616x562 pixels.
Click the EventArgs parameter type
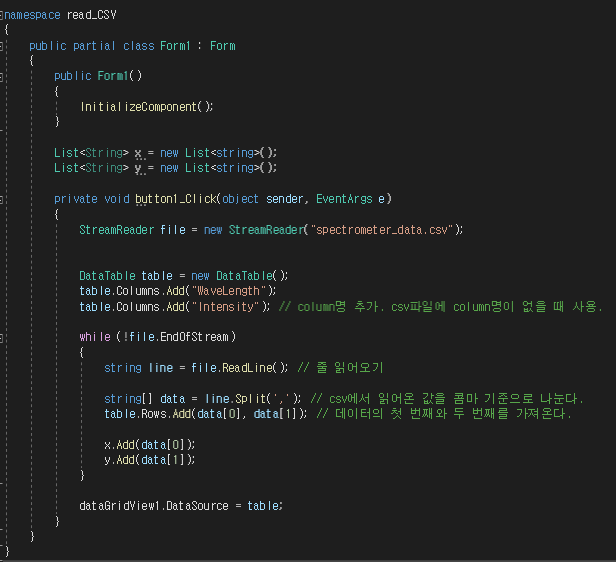coord(344,199)
